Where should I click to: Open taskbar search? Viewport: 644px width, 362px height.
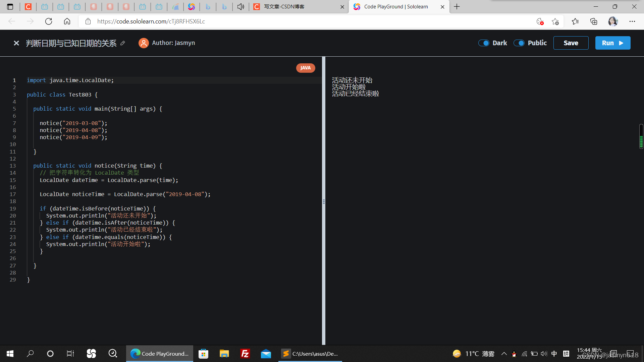30,354
